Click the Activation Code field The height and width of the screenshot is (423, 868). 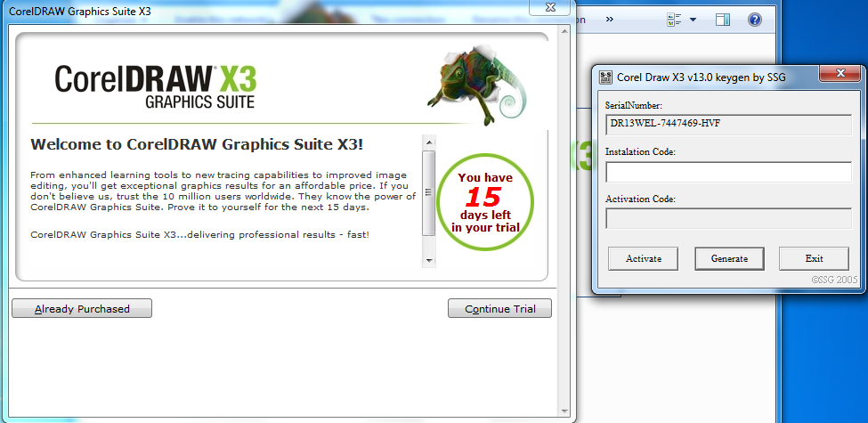[728, 219]
